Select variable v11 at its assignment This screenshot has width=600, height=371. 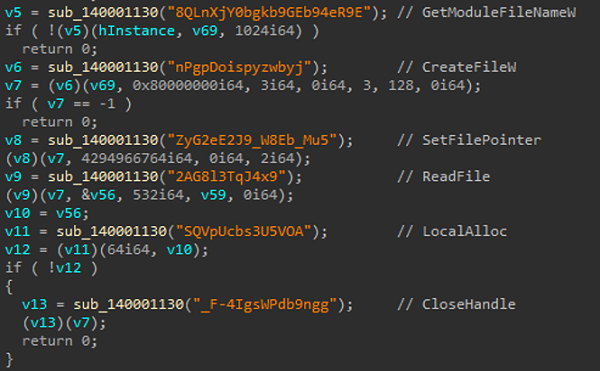click(x=17, y=231)
